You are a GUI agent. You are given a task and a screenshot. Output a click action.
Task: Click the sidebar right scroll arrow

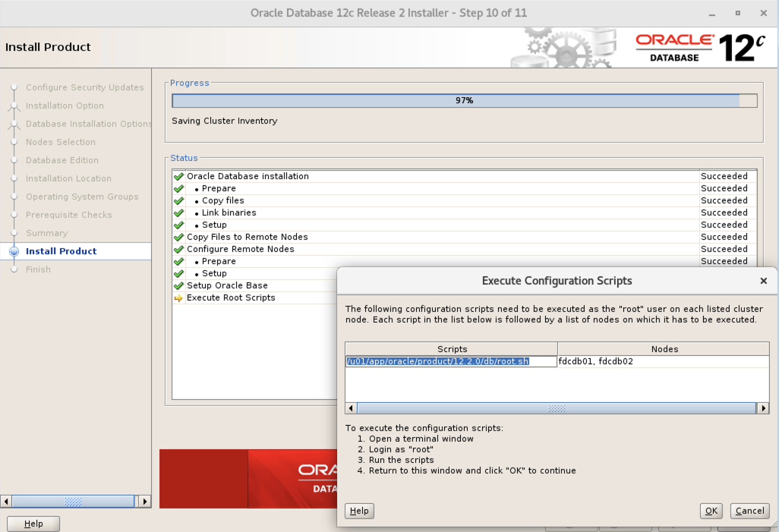144,501
